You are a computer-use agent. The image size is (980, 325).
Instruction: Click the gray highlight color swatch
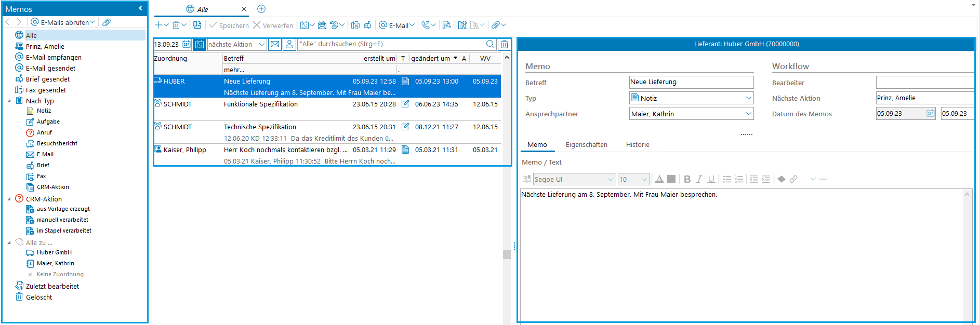click(x=671, y=179)
